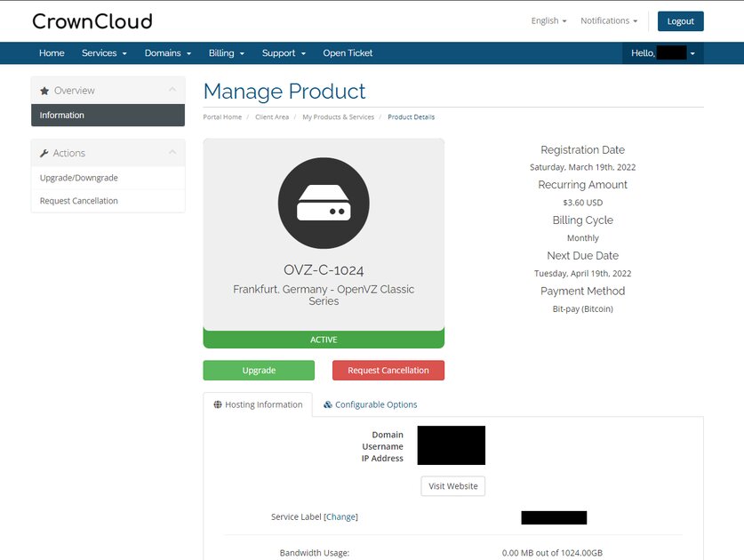Click the cubes icon on Configurable Options
Image resolution: width=744 pixels, height=560 pixels.
tap(328, 404)
